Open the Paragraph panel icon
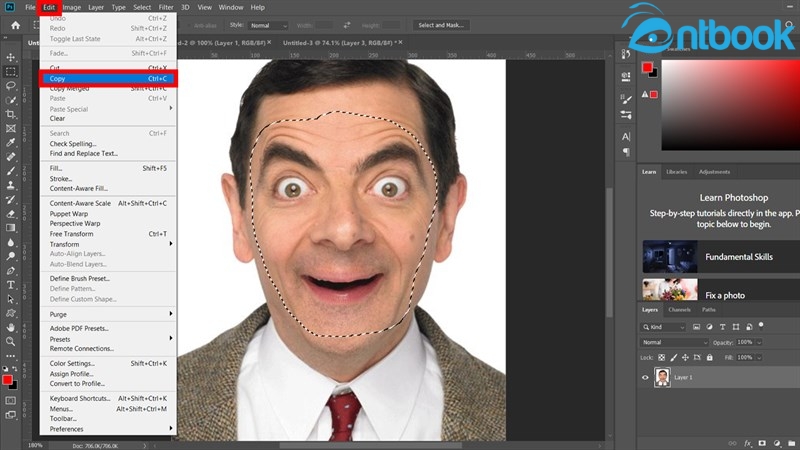The height and width of the screenshot is (450, 800). click(x=626, y=152)
